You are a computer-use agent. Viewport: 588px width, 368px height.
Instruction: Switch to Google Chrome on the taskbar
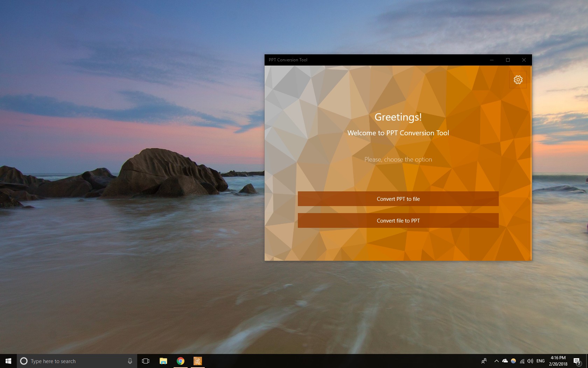[181, 361]
